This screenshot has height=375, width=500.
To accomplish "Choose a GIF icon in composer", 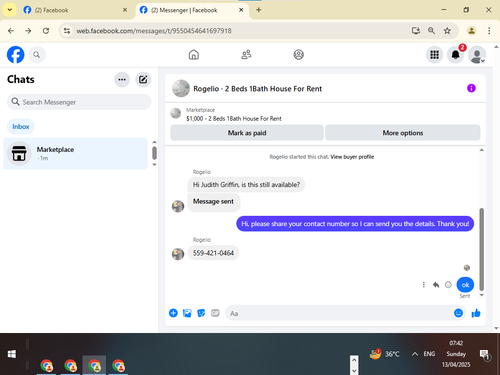I will [x=215, y=313].
